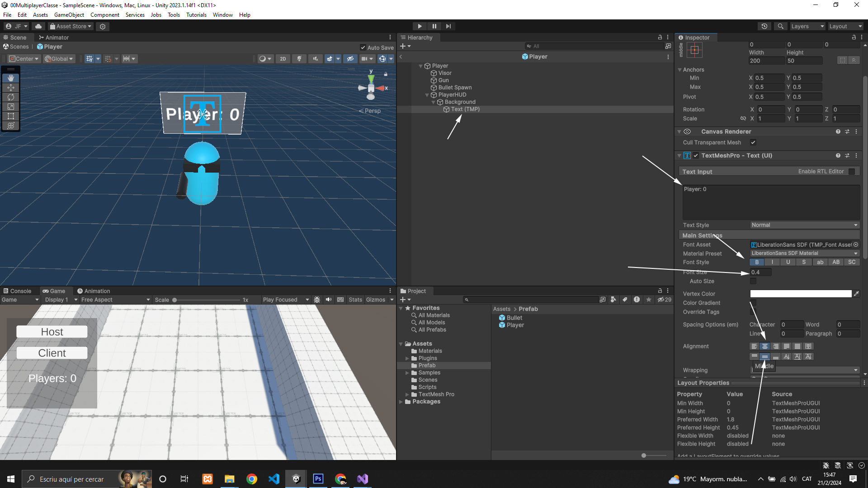Image resolution: width=868 pixels, height=488 pixels.
Task: Open the Text Style dropdown
Action: click(804, 225)
